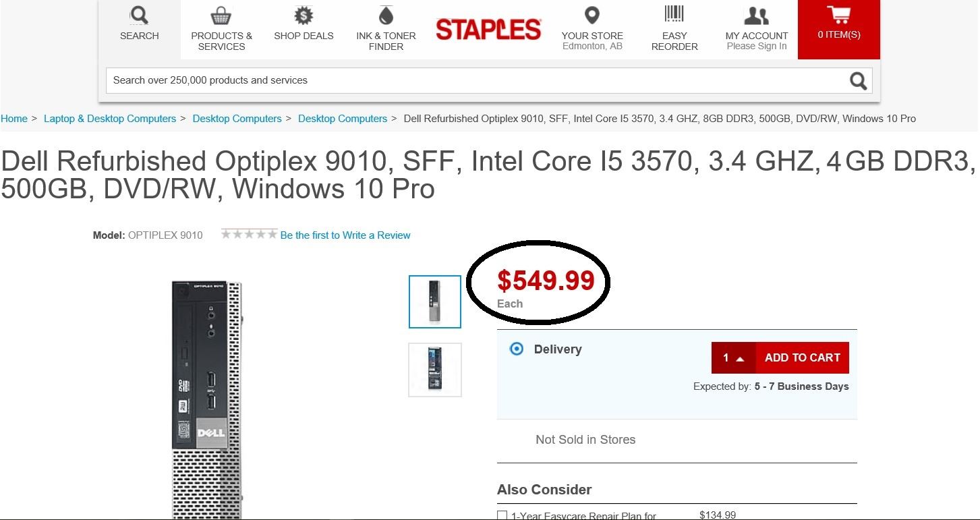Click the product search input field
The width and height of the screenshot is (980, 520).
(472, 80)
